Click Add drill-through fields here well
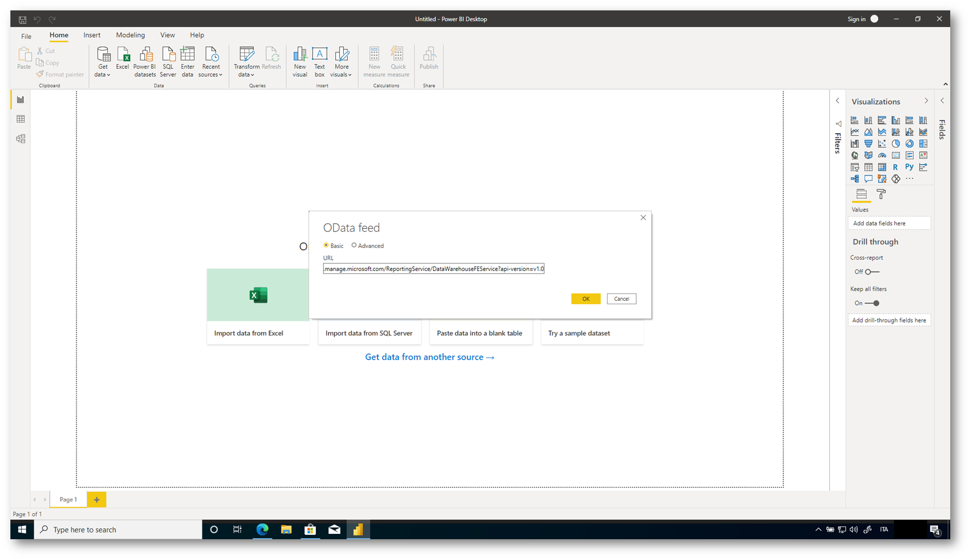 coord(889,320)
